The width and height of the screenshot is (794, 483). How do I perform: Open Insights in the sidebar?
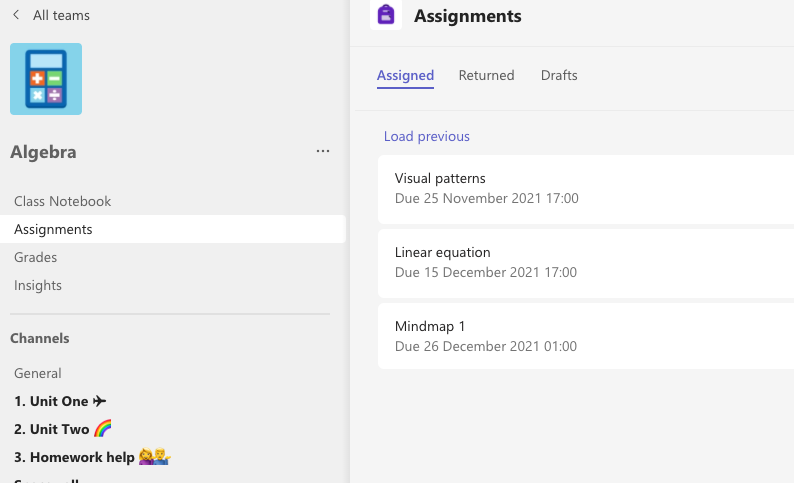tap(38, 285)
